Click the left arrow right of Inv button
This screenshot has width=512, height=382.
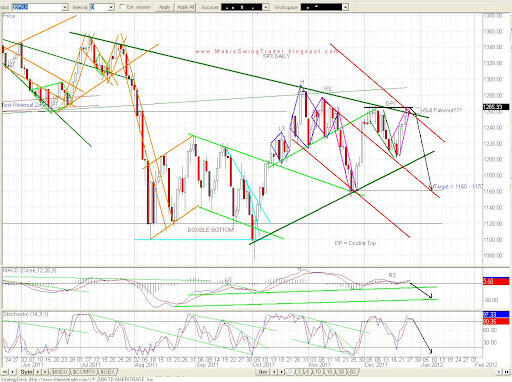tap(274, 372)
